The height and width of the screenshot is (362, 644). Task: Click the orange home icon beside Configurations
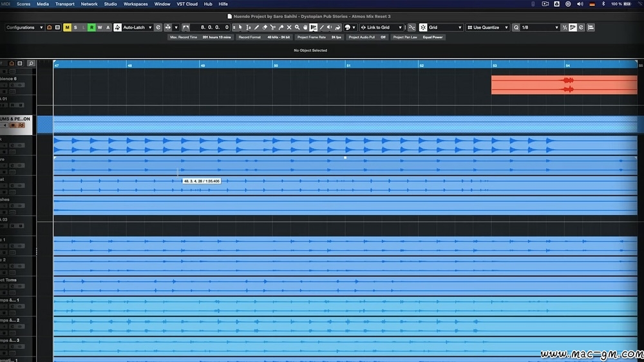(x=50, y=28)
